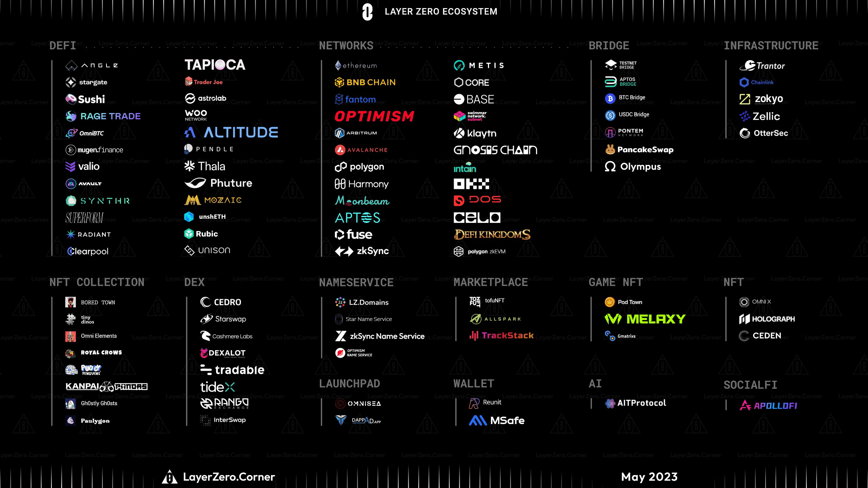Expand the DEFI category section
The height and width of the screenshot is (488, 868).
63,45
